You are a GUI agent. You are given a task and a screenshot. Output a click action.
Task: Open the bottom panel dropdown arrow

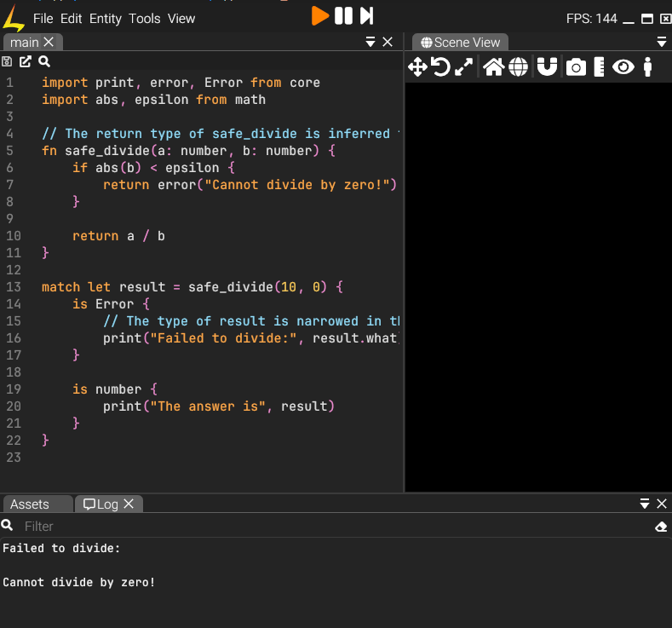click(645, 504)
